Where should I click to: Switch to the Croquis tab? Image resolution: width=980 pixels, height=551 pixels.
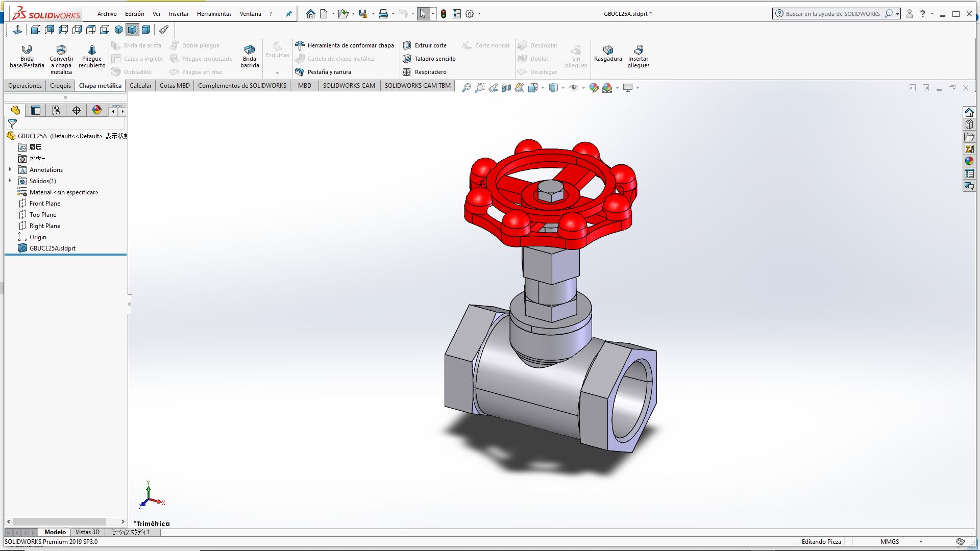[x=60, y=85]
